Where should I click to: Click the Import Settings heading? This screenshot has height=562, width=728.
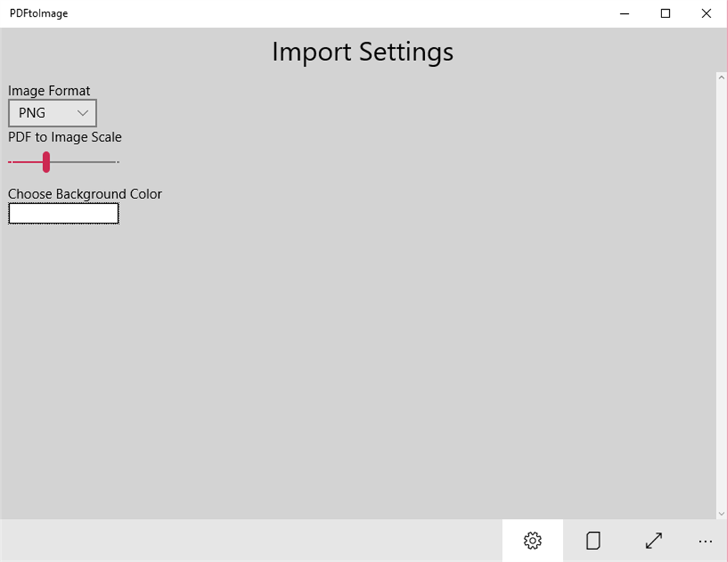point(362,51)
